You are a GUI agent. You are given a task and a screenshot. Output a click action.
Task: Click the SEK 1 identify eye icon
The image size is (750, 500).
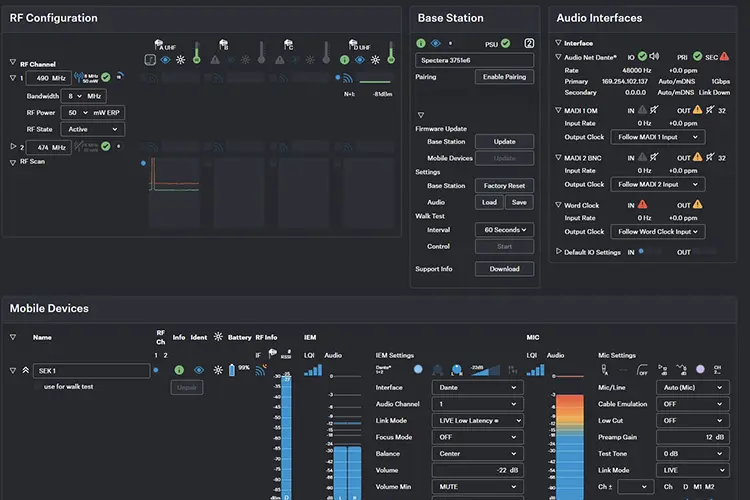(199, 370)
